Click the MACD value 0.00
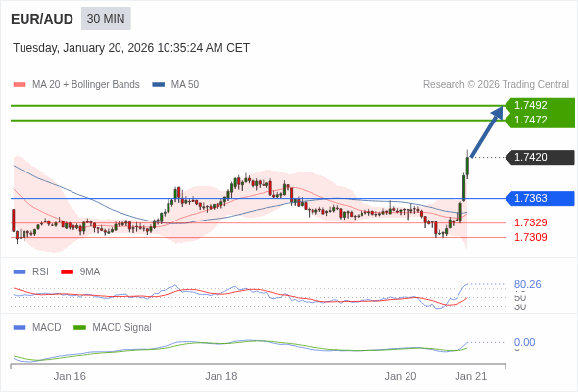 [x=524, y=343]
